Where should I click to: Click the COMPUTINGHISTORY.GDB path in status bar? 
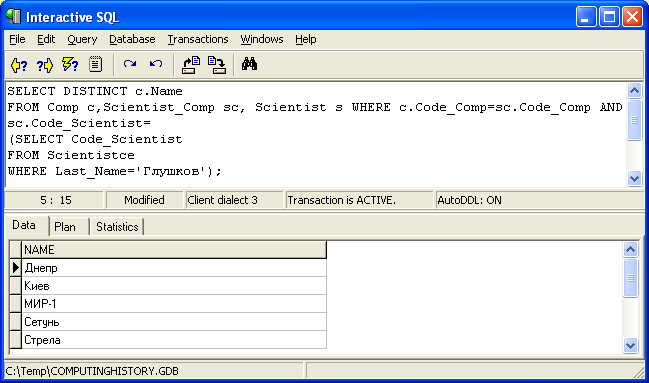(x=92, y=371)
